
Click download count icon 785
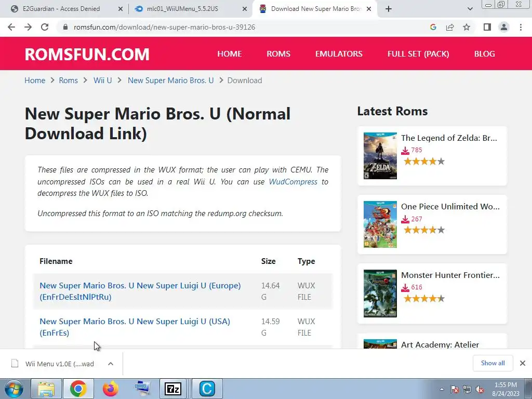point(405,151)
